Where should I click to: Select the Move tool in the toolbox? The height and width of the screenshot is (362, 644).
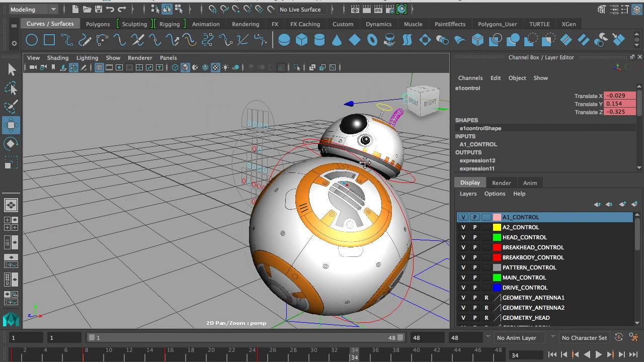[11, 125]
